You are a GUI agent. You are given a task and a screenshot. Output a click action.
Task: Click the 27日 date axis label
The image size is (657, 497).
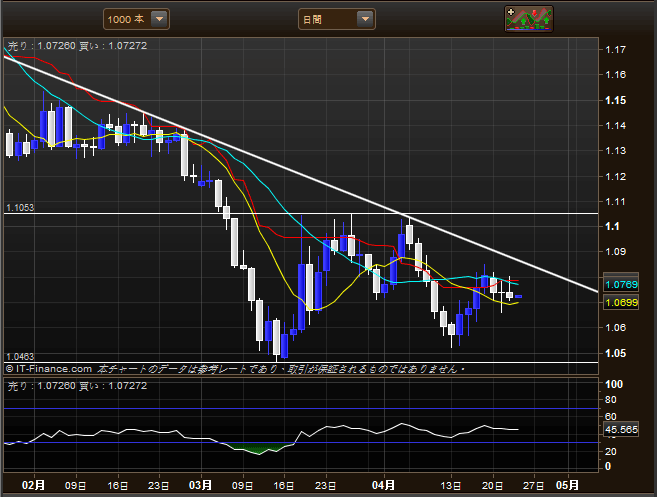click(x=534, y=486)
